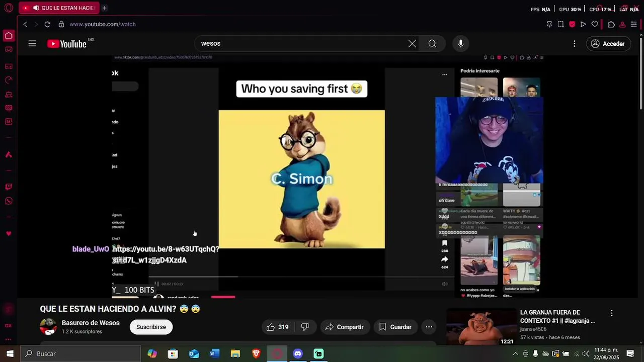Like the video with 319 likes
644x362 pixels.
pos(278,327)
